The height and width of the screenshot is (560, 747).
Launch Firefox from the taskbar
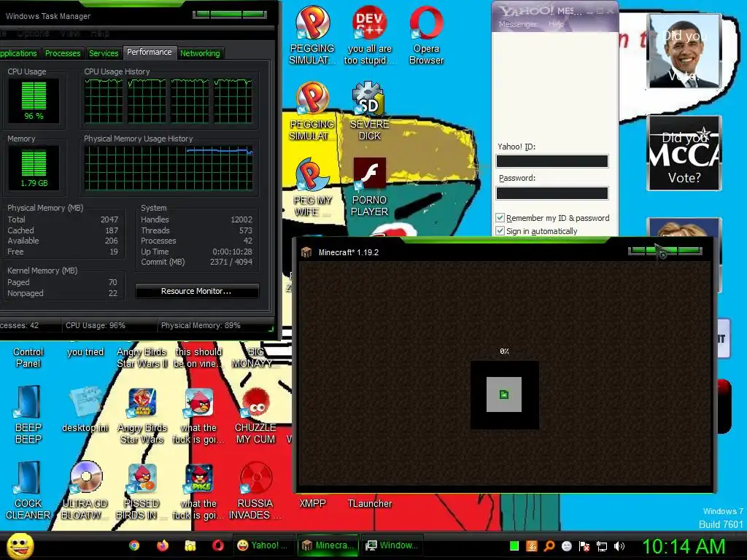click(x=163, y=545)
